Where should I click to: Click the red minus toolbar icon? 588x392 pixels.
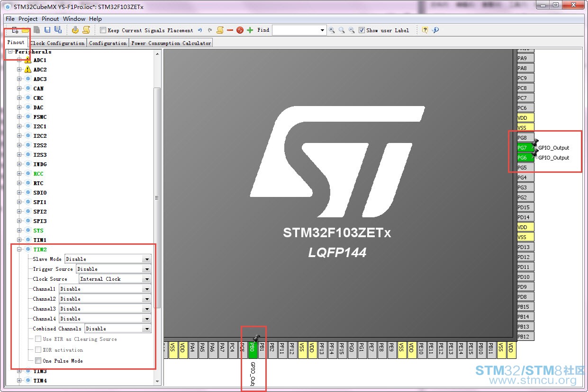click(230, 30)
